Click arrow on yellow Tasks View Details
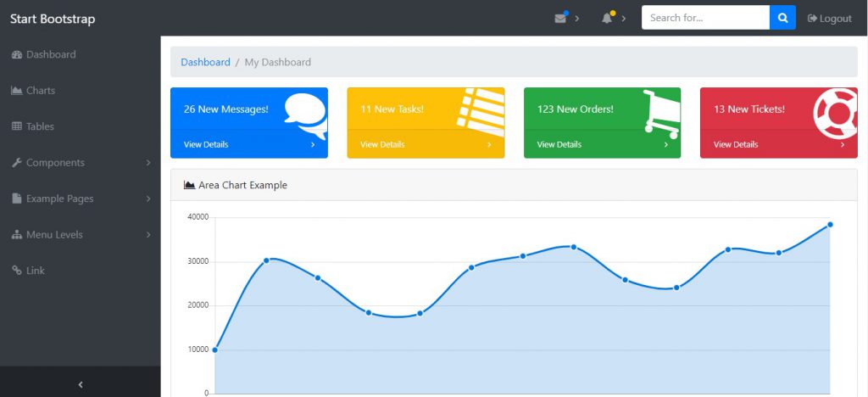The width and height of the screenshot is (868, 397). pos(489,145)
